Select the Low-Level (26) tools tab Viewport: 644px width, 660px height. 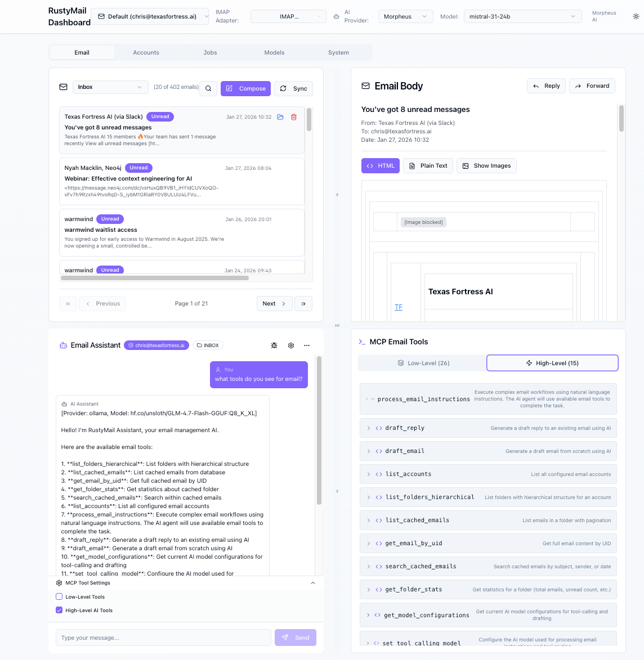pyautogui.click(x=423, y=363)
